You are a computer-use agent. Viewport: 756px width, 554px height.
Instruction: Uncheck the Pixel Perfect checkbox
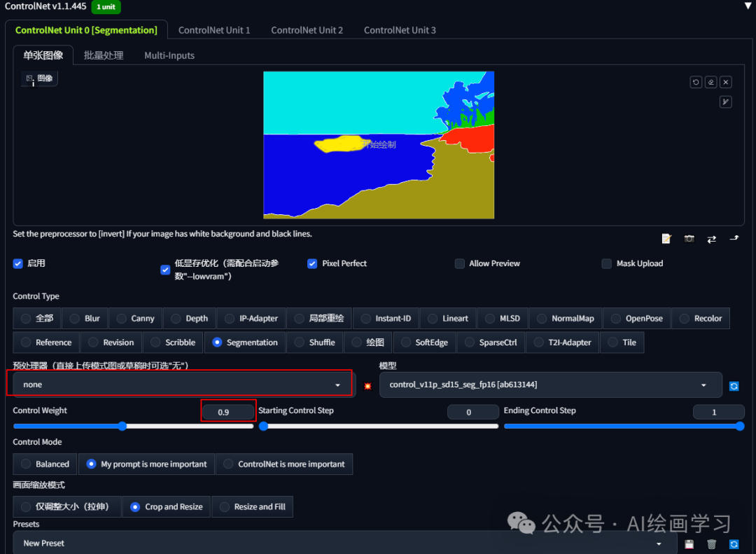point(312,263)
